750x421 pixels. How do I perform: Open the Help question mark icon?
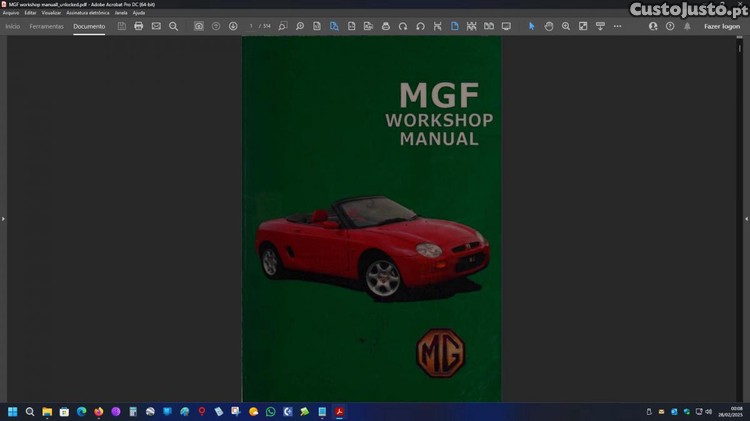click(x=670, y=26)
